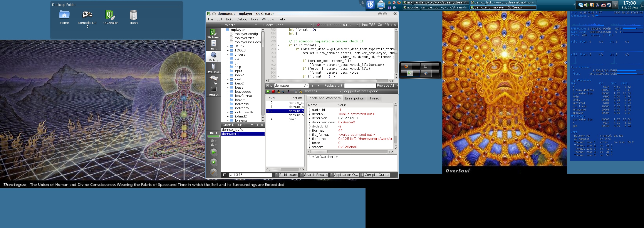The height and width of the screenshot is (228, 644).
Task: Click Replace All button
Action: (x=385, y=86)
